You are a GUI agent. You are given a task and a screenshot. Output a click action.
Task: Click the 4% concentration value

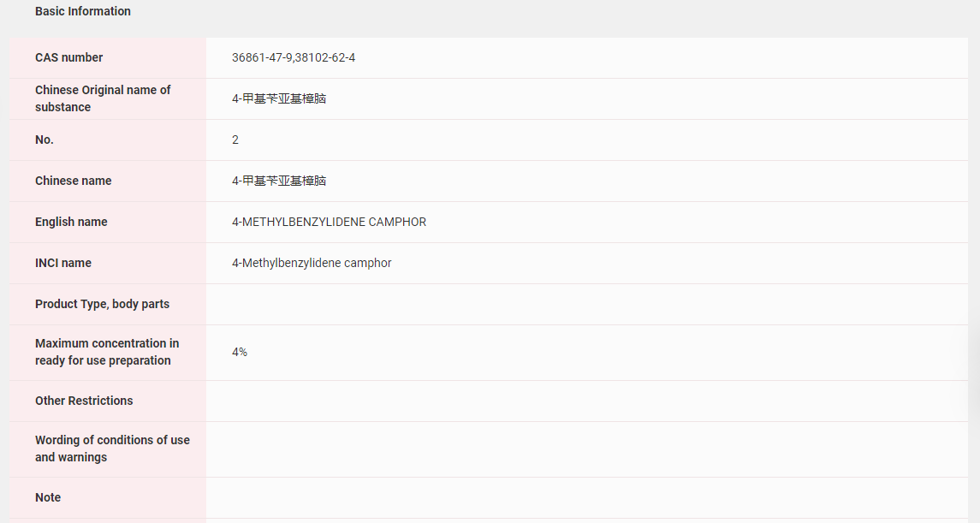(240, 352)
